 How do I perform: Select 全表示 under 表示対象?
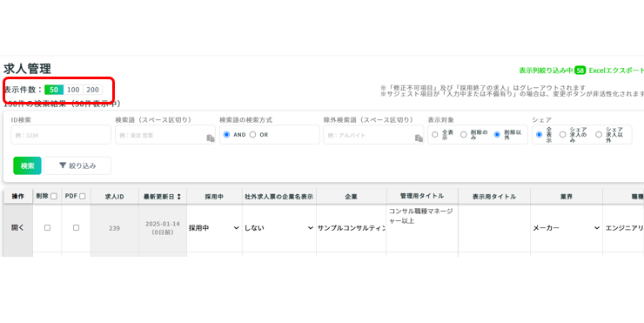(435, 135)
